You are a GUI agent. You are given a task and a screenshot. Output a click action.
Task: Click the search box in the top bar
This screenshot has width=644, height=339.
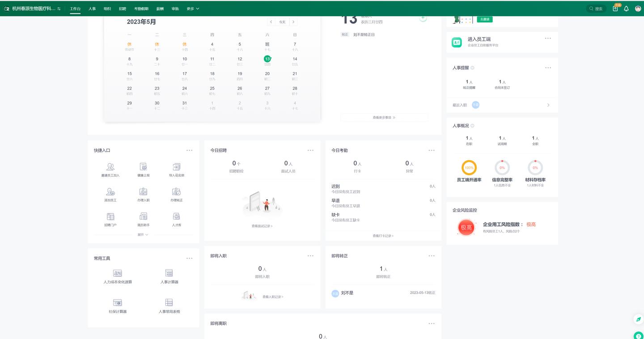(x=596, y=8)
